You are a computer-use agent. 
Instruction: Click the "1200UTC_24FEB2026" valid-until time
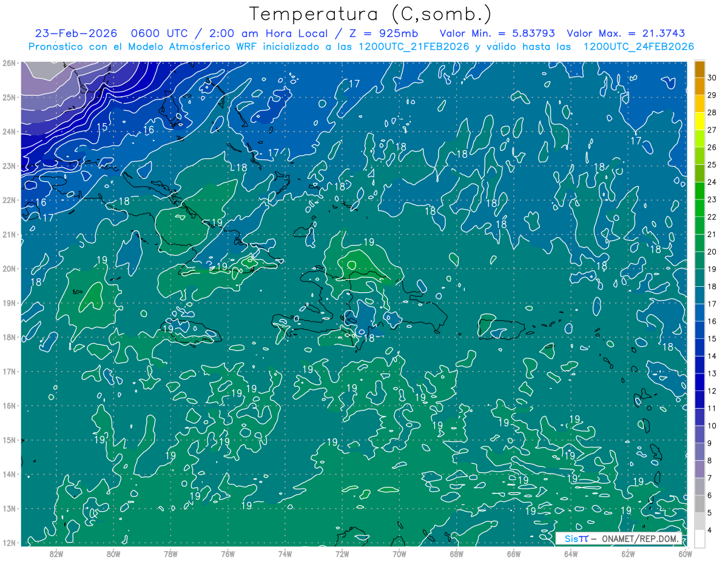click(639, 47)
